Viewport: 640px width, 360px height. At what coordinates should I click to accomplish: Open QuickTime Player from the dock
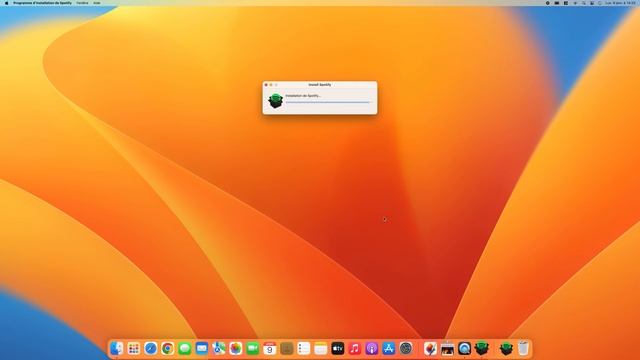pos(464,349)
